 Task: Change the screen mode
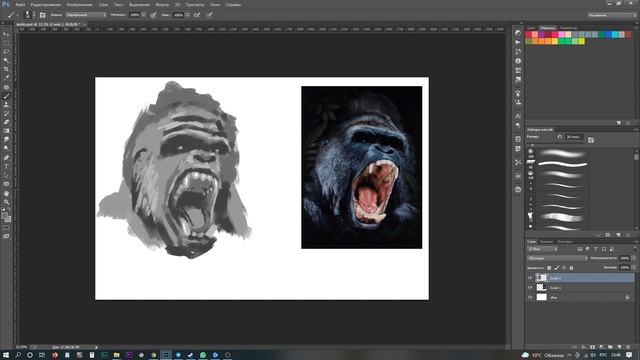pyautogui.click(x=6, y=236)
